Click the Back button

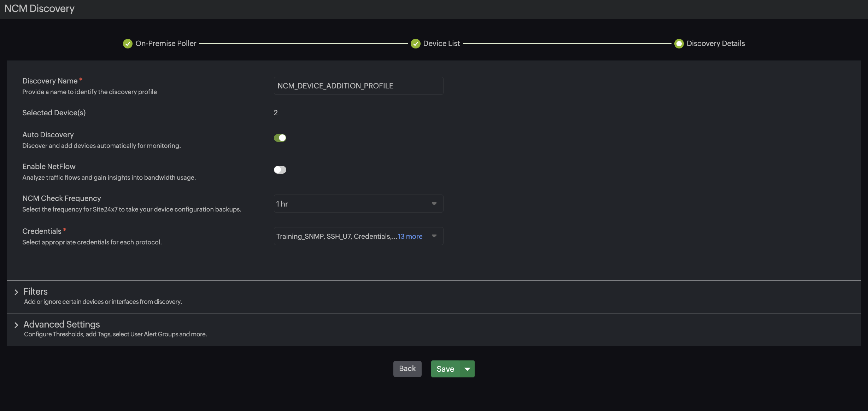point(407,369)
